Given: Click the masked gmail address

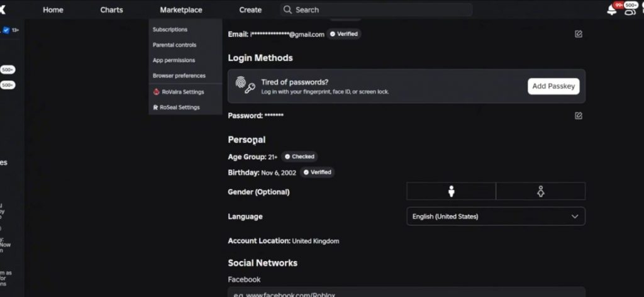Looking at the screenshot, I should [287, 35].
